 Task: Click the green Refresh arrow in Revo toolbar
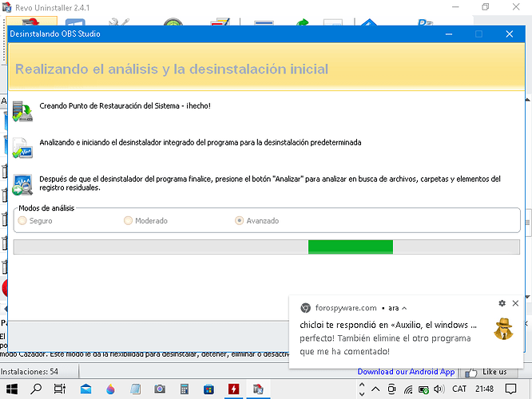click(x=302, y=22)
